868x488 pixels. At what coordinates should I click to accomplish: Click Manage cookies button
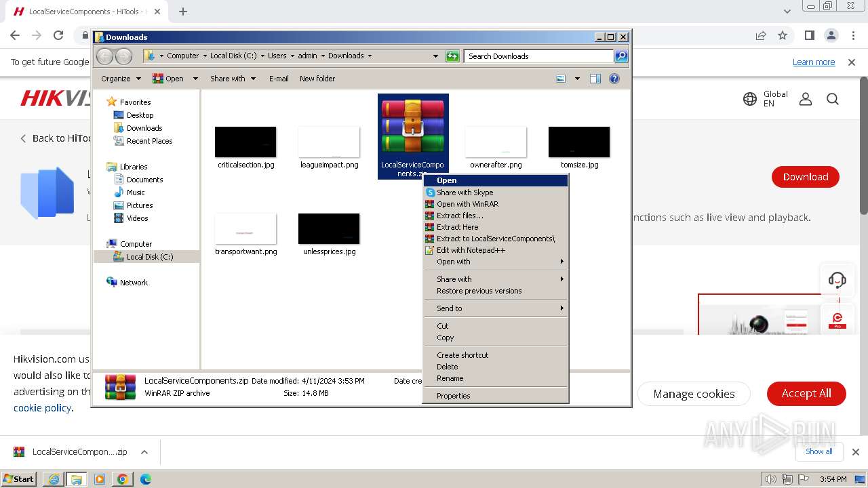click(x=694, y=394)
